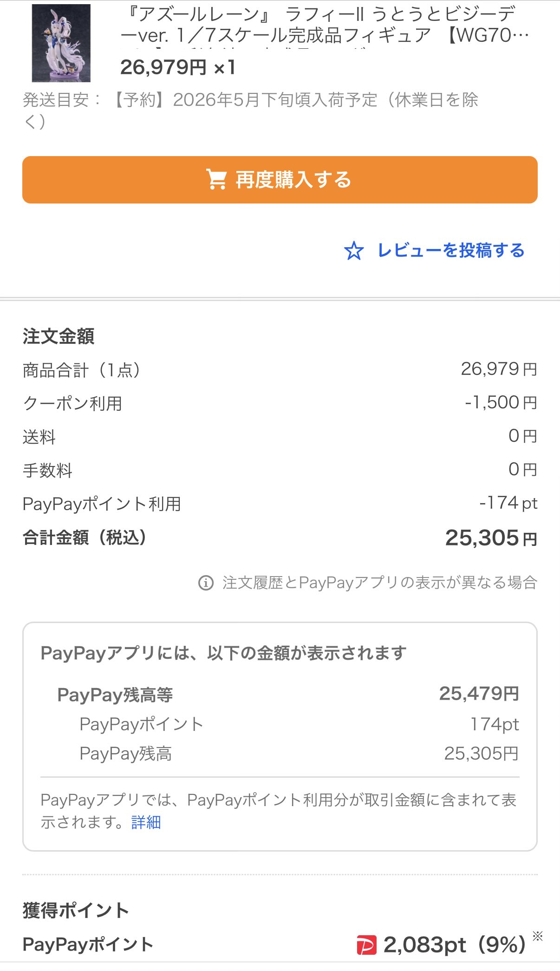Click the star icon beside review link
Image resolution: width=560 pixels, height=971 pixels.
pyautogui.click(x=354, y=251)
